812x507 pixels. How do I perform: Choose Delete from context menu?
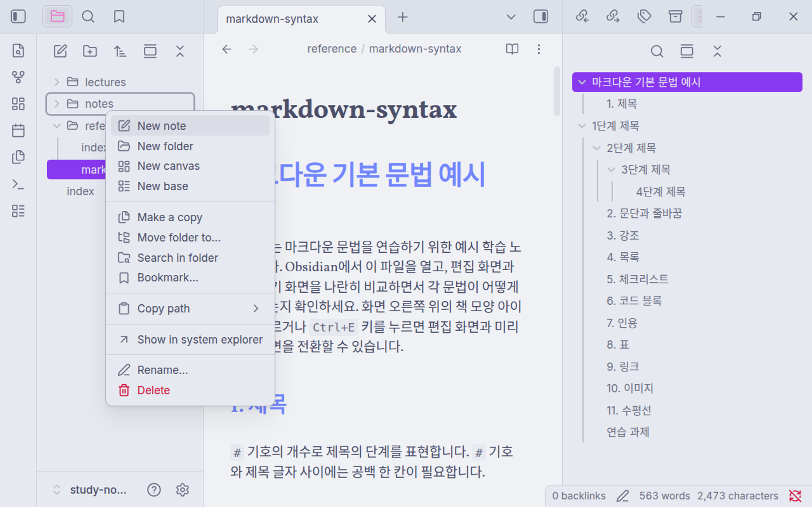[190, 390]
